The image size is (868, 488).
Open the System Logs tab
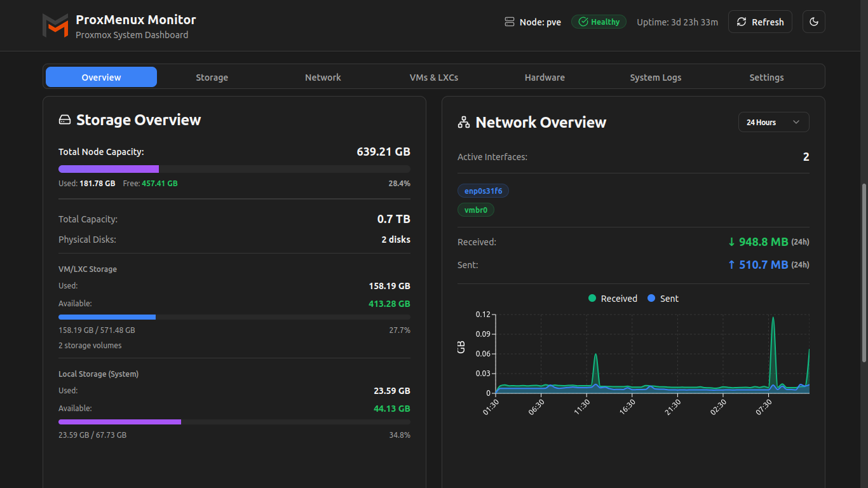coord(655,78)
